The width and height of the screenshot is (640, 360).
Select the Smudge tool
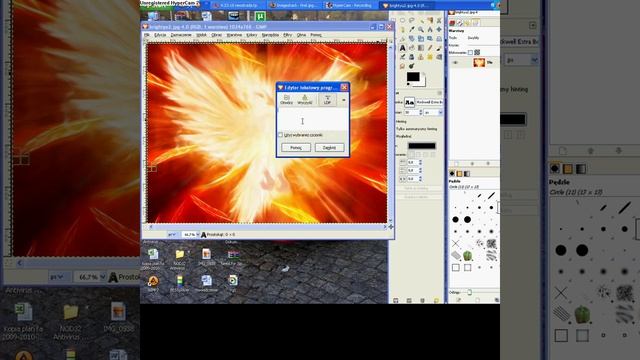coord(402,66)
